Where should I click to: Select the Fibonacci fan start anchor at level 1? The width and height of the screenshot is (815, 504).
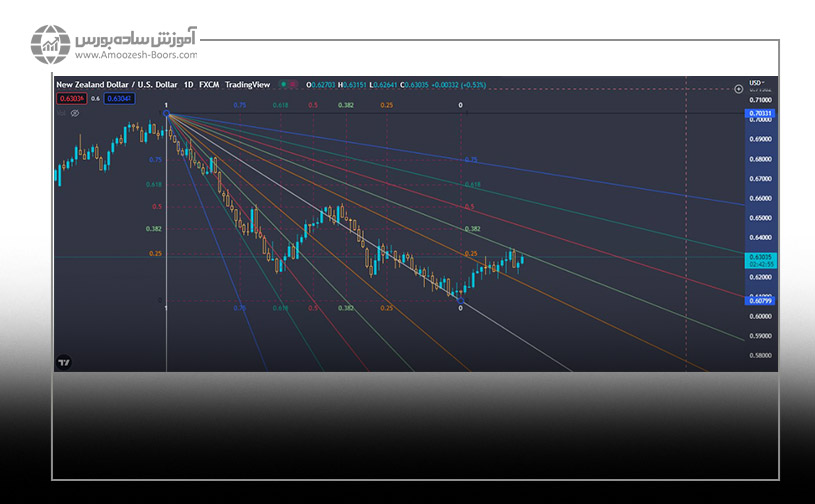point(166,113)
